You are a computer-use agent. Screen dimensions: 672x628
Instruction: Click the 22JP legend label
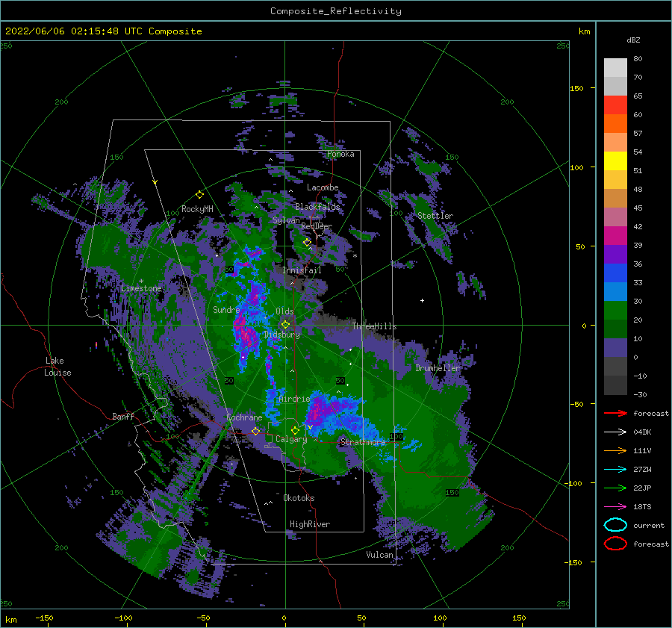point(642,488)
